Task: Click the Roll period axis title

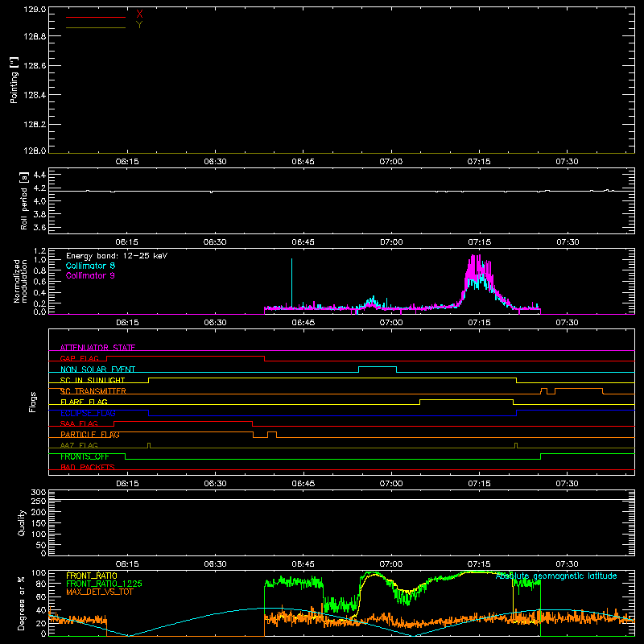Action: 23,201
